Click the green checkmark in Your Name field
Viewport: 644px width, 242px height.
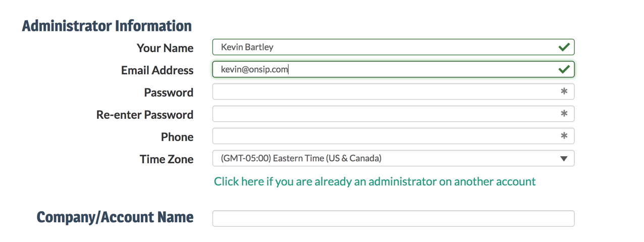pos(564,47)
